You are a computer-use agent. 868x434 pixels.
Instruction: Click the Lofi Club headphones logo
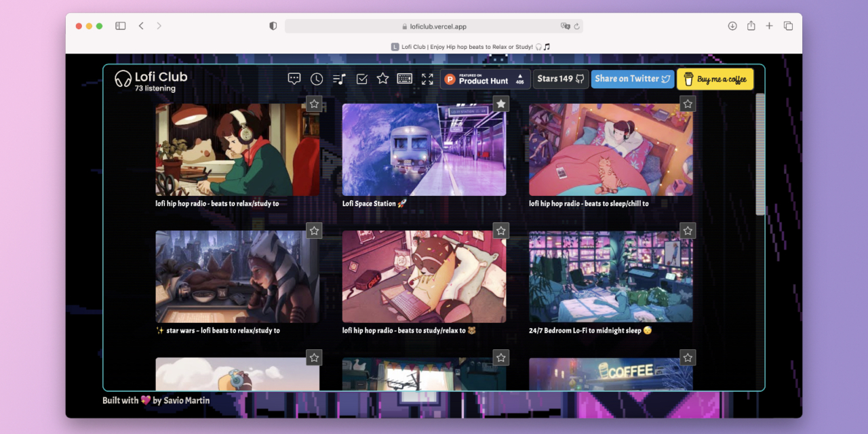(123, 79)
